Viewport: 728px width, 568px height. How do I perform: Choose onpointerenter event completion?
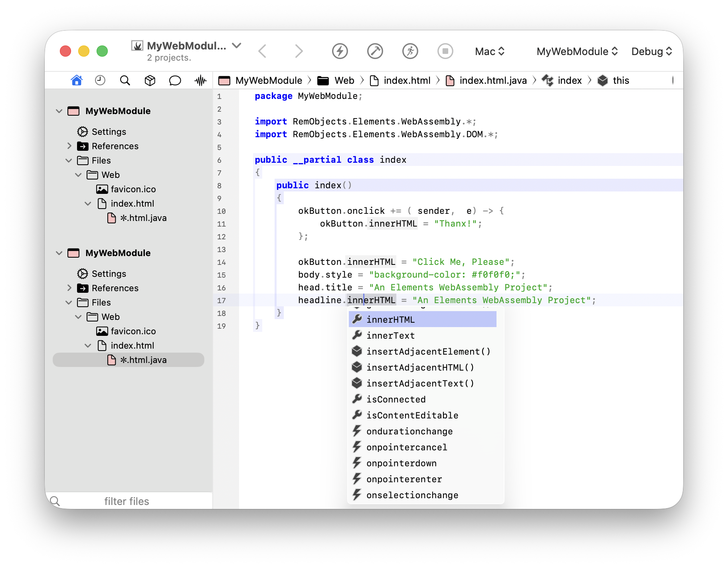click(422, 479)
